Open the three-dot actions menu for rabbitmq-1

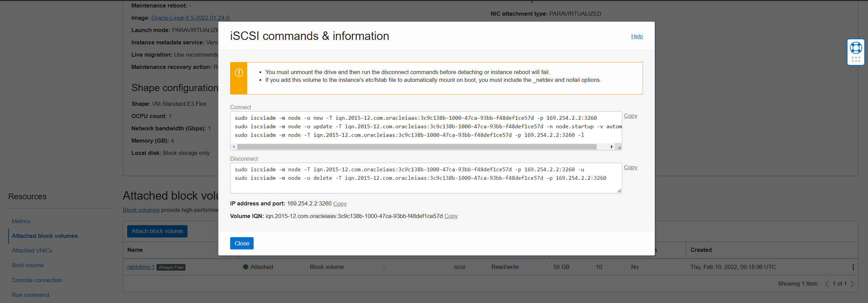click(853, 267)
